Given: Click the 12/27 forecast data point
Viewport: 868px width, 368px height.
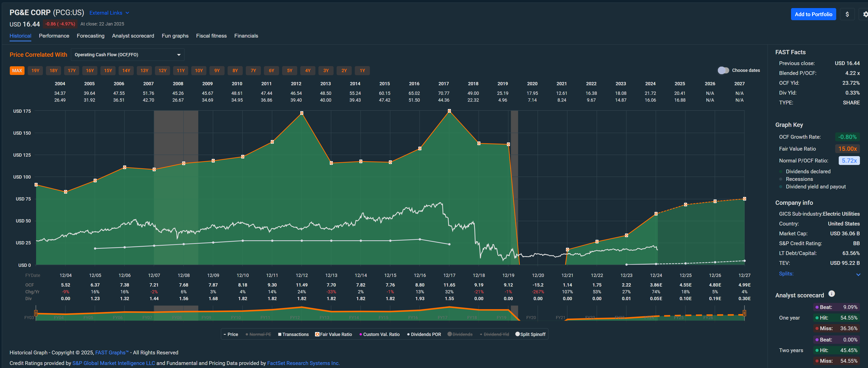Looking at the screenshot, I should [744, 199].
